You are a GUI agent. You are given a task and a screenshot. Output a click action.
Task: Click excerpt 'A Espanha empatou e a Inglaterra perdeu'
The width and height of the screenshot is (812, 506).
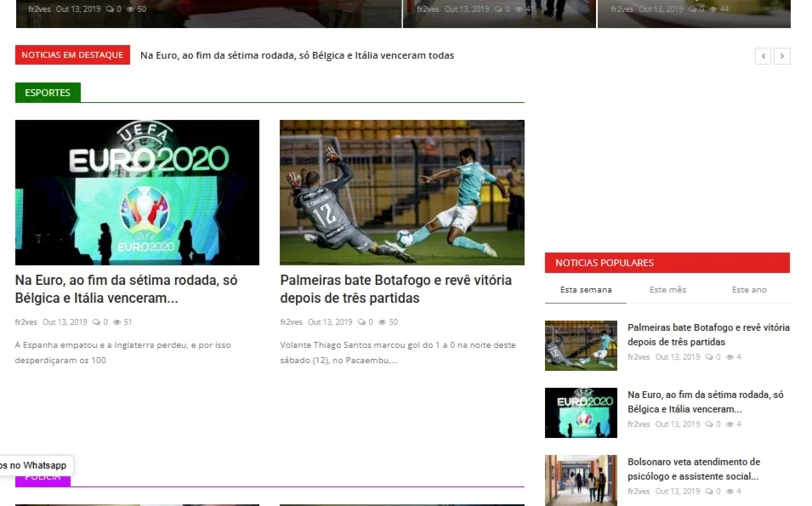(122, 353)
